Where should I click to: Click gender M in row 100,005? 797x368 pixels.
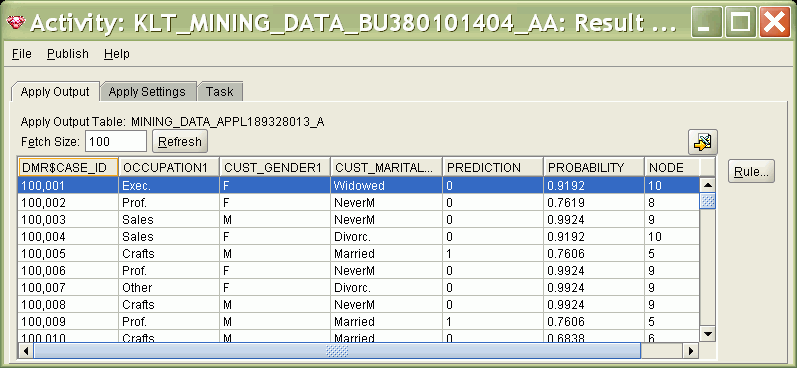click(x=275, y=253)
